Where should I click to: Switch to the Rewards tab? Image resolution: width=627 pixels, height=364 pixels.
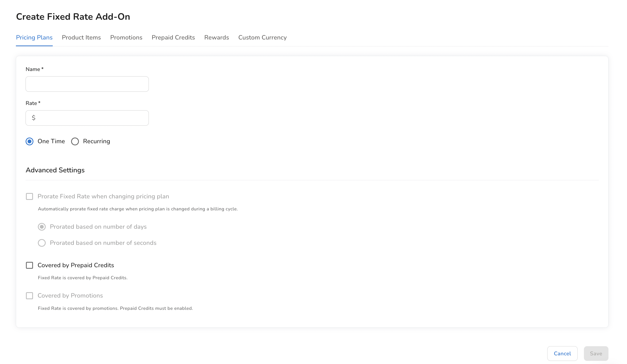(216, 37)
